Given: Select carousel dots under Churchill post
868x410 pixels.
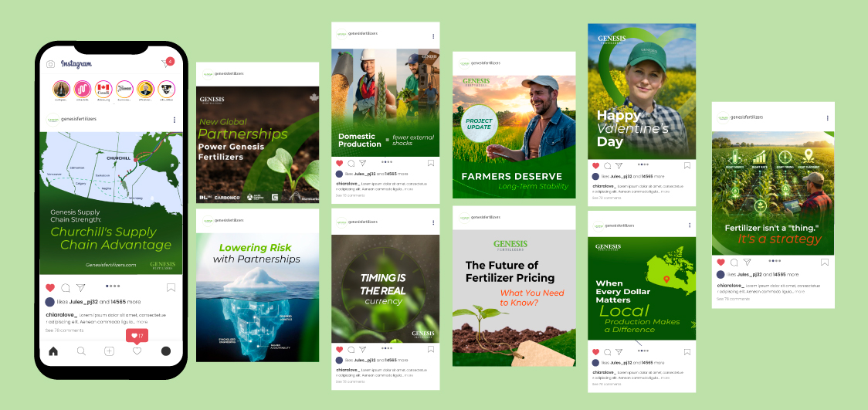Looking at the screenshot, I should coord(113,286).
